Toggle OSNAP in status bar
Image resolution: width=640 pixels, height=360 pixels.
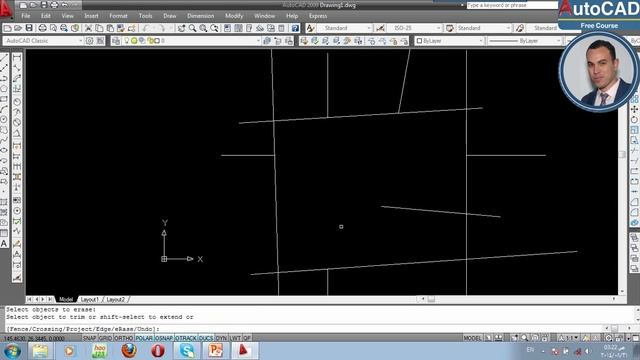pyautogui.click(x=164, y=338)
